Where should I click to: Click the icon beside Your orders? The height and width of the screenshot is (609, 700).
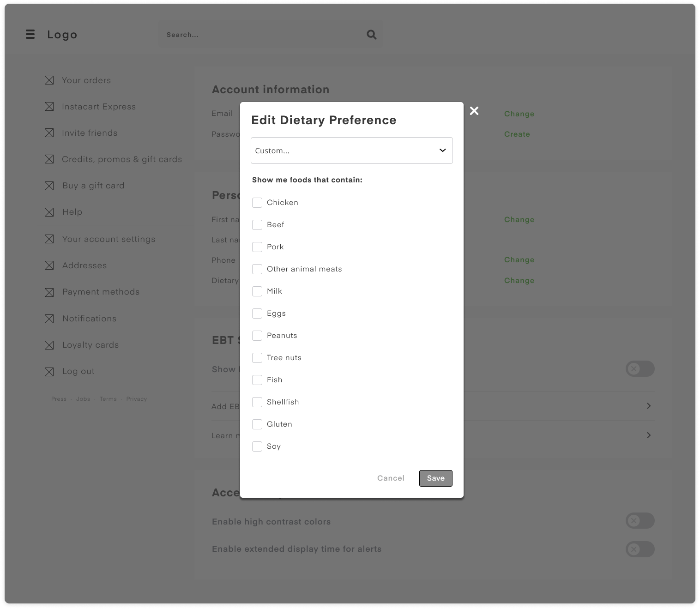(49, 80)
